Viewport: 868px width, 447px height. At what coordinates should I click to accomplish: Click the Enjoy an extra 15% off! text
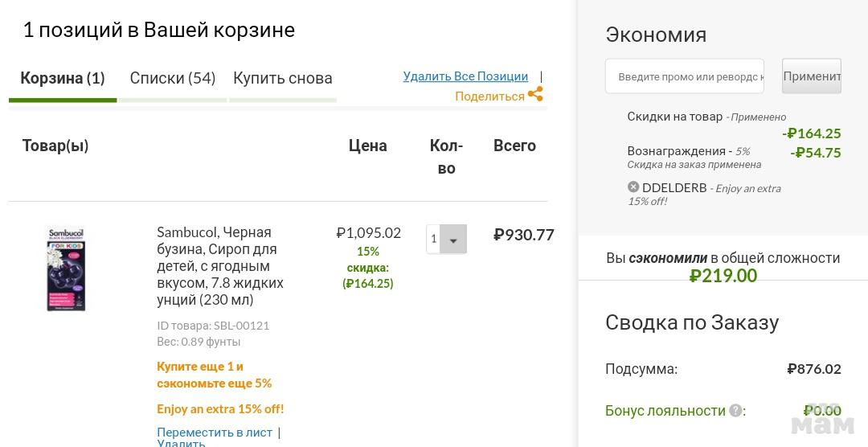220,408
